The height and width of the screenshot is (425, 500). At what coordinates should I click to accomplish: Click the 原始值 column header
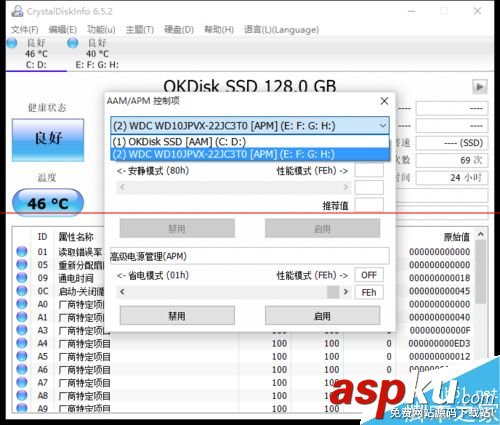[456, 237]
